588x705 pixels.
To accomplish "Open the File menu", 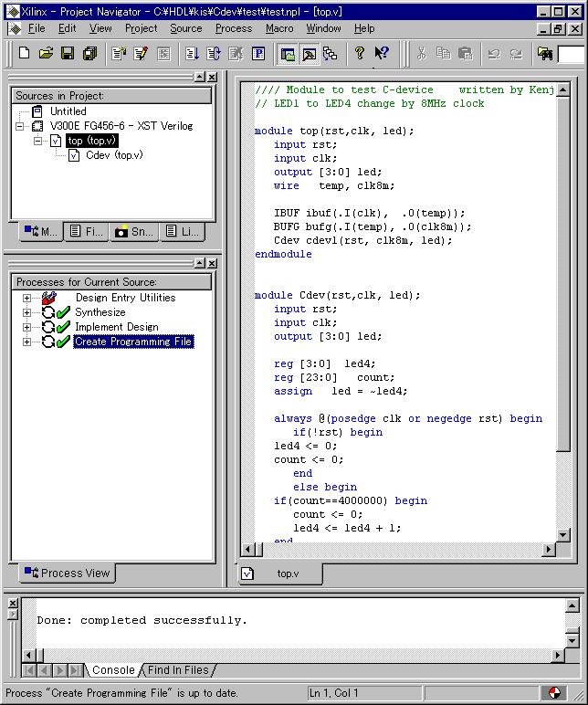I will 37,28.
